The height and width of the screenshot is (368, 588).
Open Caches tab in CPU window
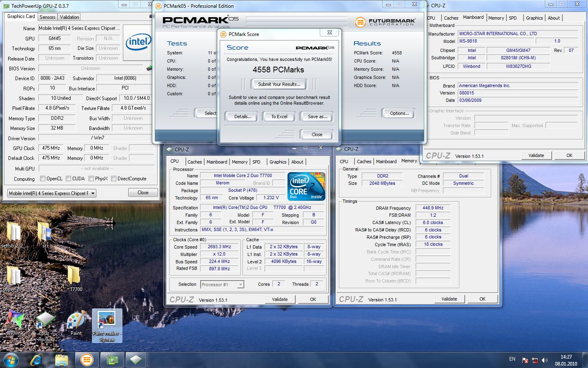point(195,162)
